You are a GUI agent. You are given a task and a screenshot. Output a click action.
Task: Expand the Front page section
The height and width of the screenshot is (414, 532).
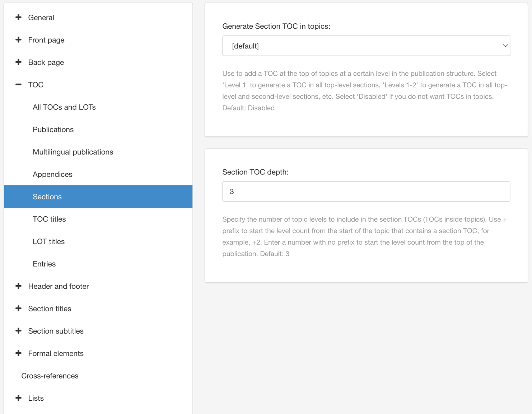[x=18, y=40]
